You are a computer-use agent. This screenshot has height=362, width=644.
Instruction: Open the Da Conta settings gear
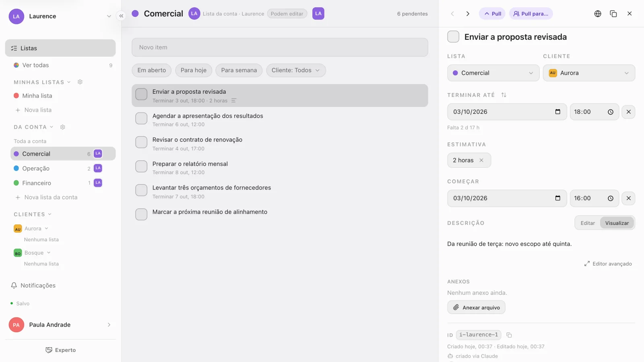pos(63,127)
